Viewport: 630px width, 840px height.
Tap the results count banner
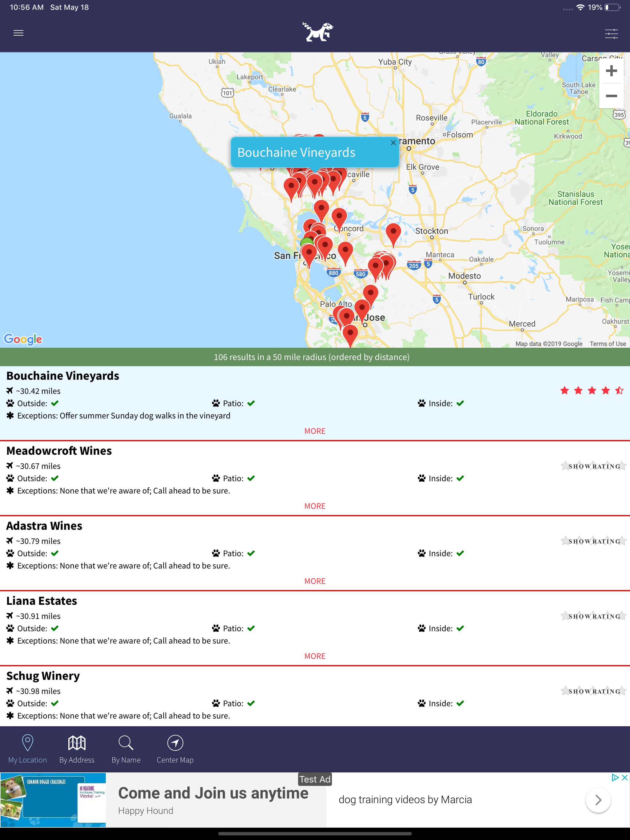(x=315, y=357)
